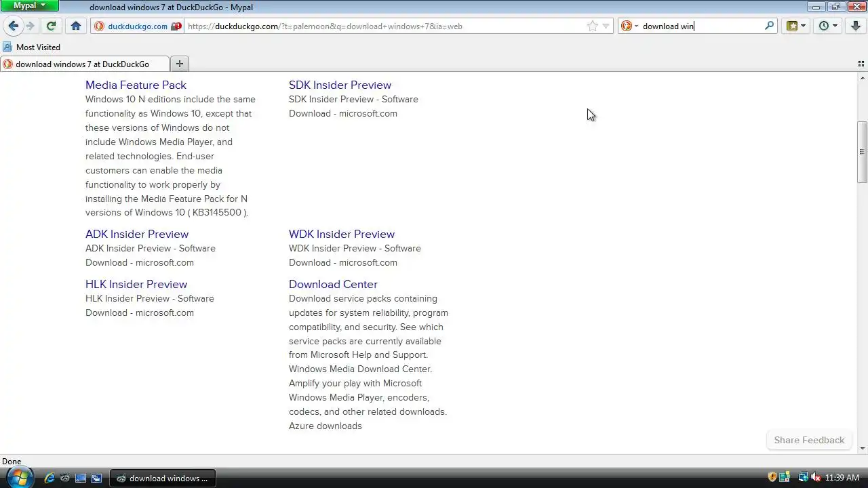Click the scrollbar up arrow
The image size is (868, 488).
[x=862, y=77]
